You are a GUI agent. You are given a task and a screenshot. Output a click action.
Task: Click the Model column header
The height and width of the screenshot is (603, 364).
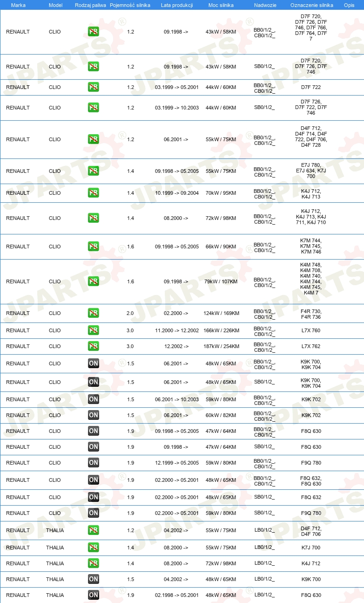pyautogui.click(x=55, y=5)
